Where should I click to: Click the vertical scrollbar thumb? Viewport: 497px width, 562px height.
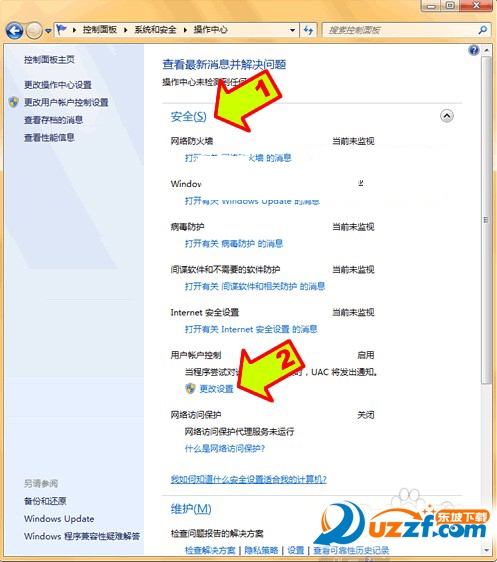[486, 220]
